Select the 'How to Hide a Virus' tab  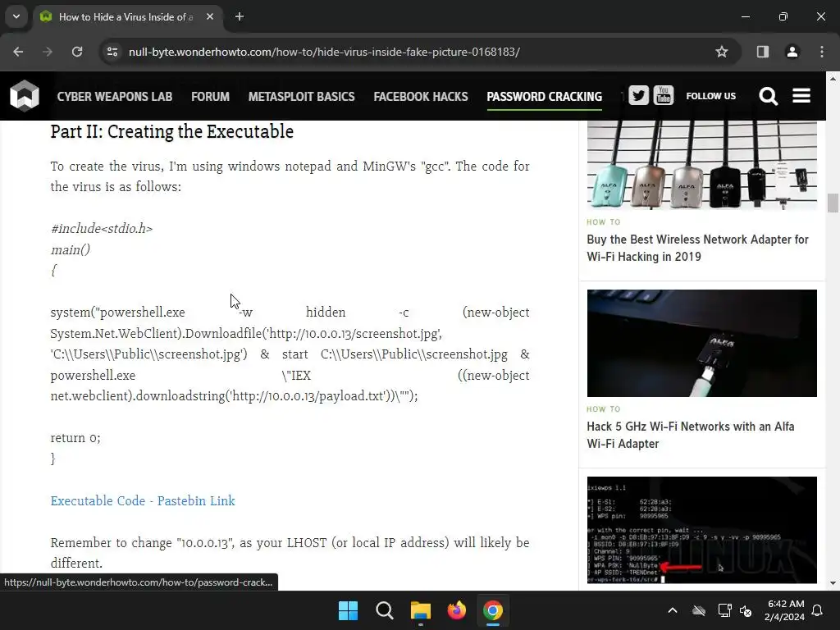click(x=126, y=16)
